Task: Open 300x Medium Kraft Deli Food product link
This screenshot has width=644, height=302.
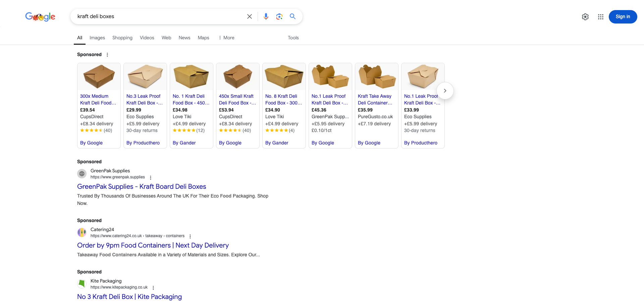Action: (x=98, y=99)
